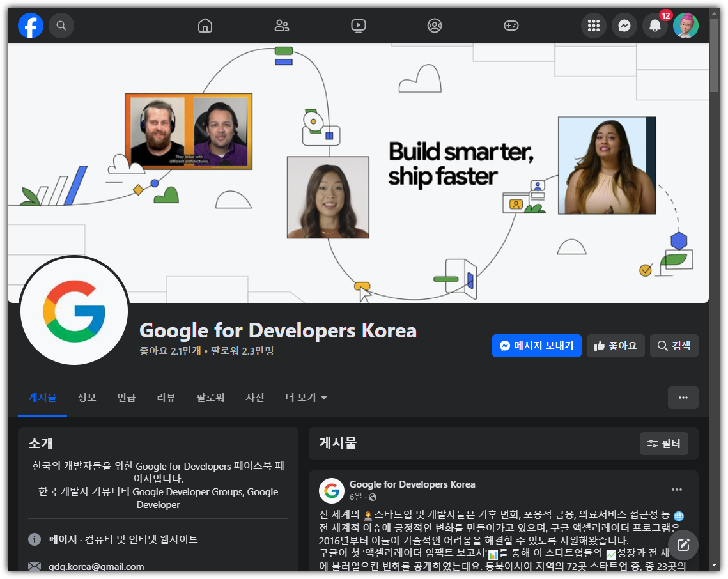Click the post author Google for Developers Korea
728x579 pixels.
[412, 484]
